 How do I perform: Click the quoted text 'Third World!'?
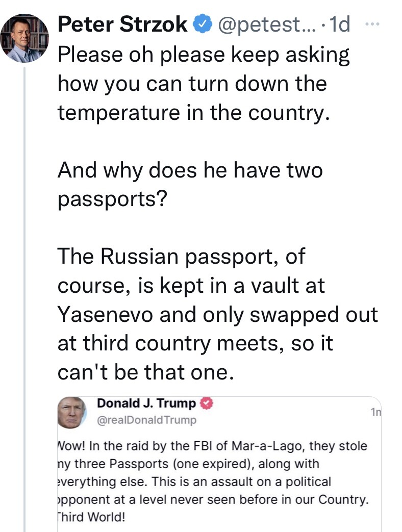pos(91,517)
